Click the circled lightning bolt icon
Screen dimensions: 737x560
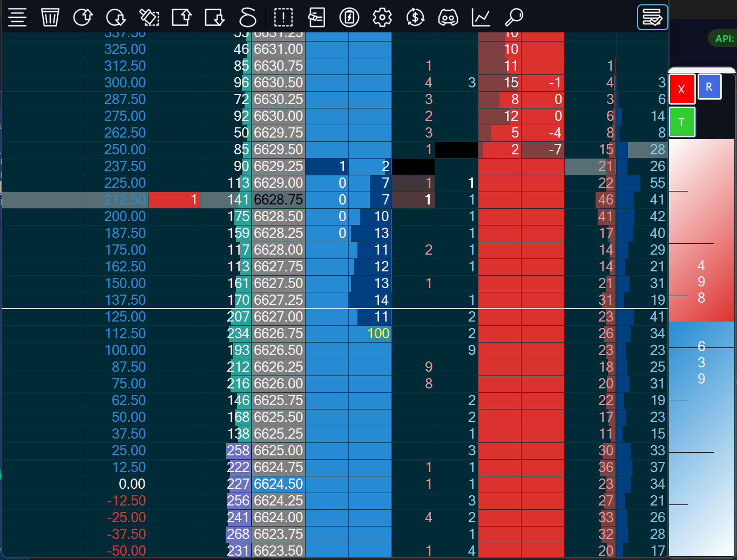click(349, 17)
